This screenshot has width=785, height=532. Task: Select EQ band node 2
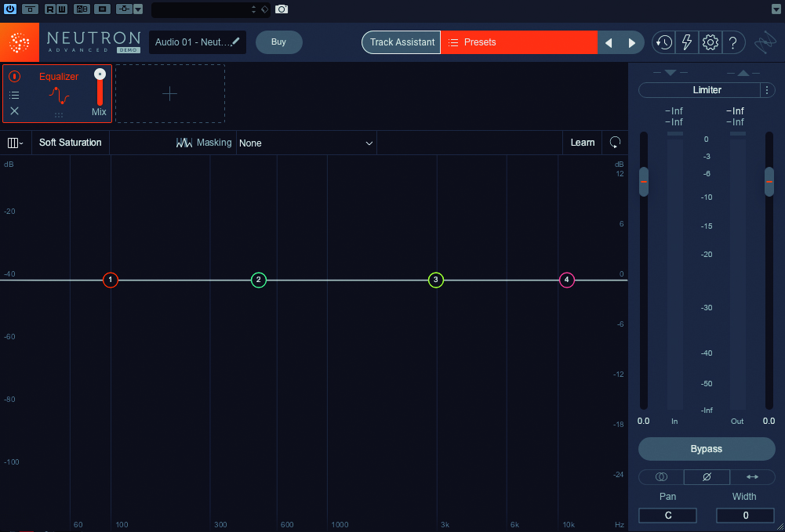[x=258, y=280]
